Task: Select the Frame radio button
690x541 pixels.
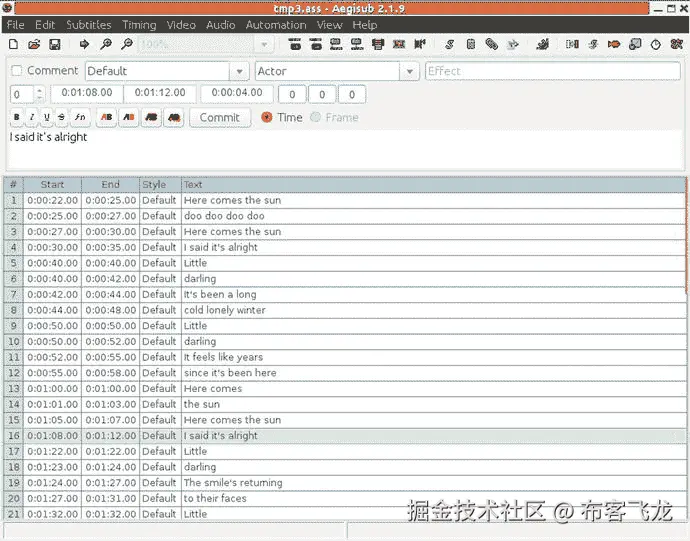Action: [x=315, y=117]
